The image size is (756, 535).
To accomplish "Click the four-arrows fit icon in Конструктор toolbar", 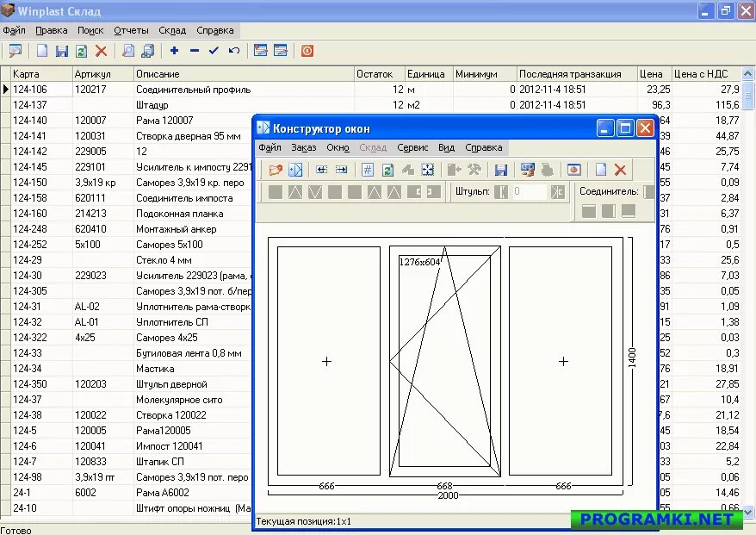I will coord(427,170).
